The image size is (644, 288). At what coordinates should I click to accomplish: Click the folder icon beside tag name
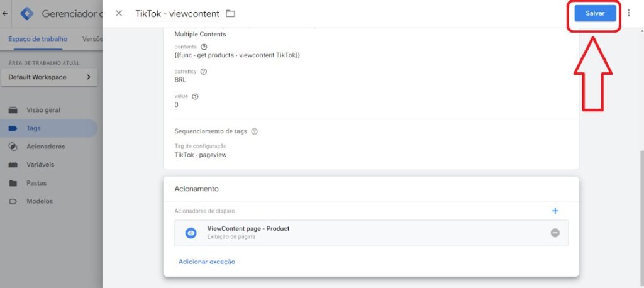pyautogui.click(x=230, y=14)
